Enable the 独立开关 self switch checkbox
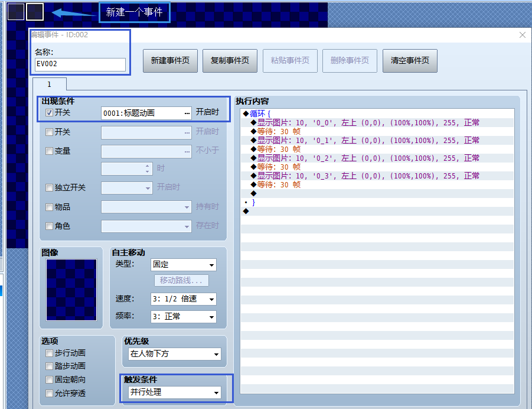This screenshot has width=532, height=409. coord(49,188)
